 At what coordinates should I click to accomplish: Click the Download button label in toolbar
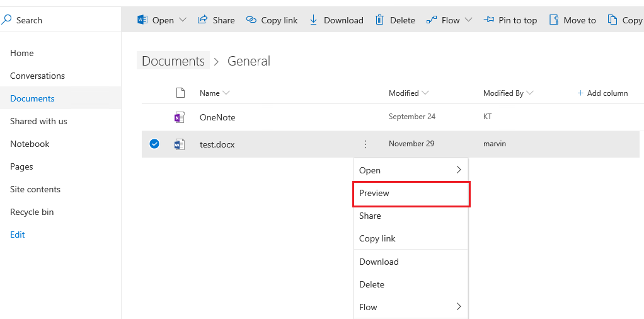tap(344, 20)
